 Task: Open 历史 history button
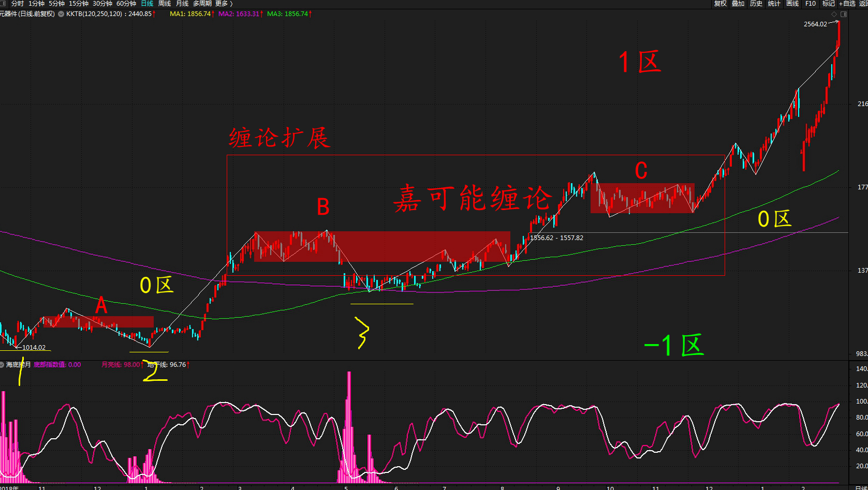coord(756,4)
